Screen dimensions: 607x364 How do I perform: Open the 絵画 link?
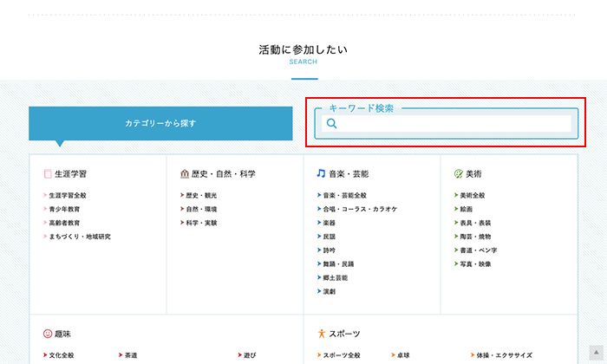(x=467, y=209)
